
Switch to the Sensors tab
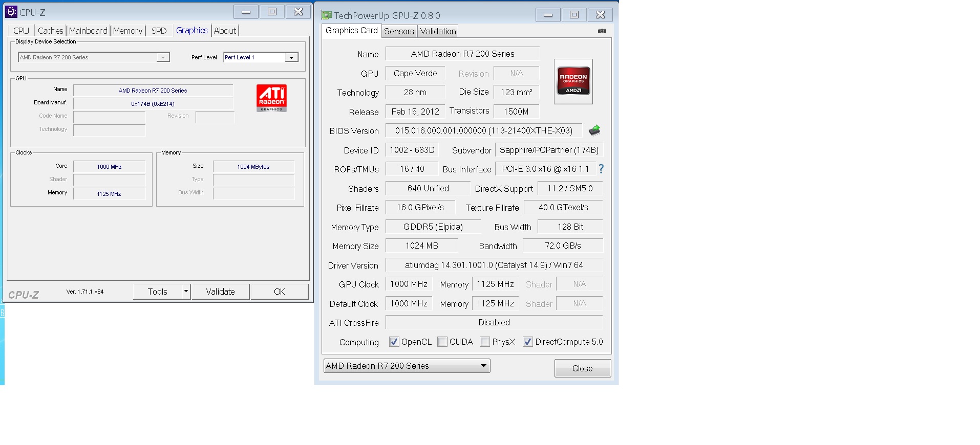[x=399, y=31]
